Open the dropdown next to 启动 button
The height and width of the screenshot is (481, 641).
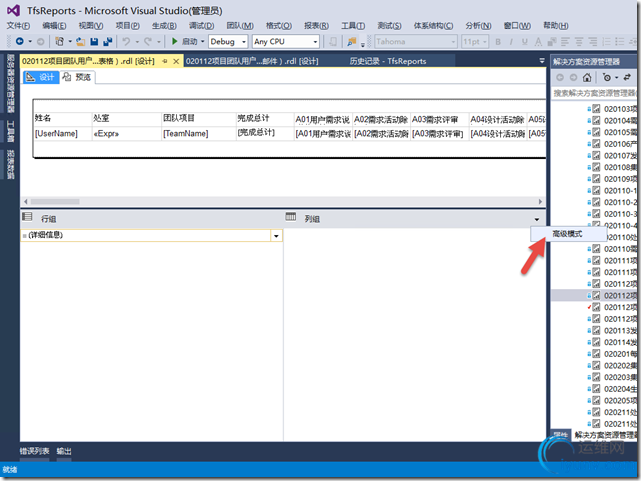point(202,42)
